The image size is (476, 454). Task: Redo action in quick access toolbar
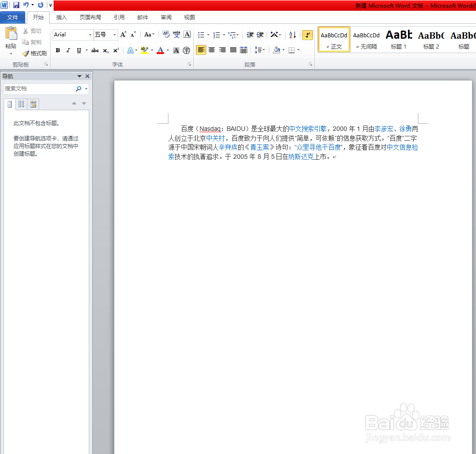(41, 5)
